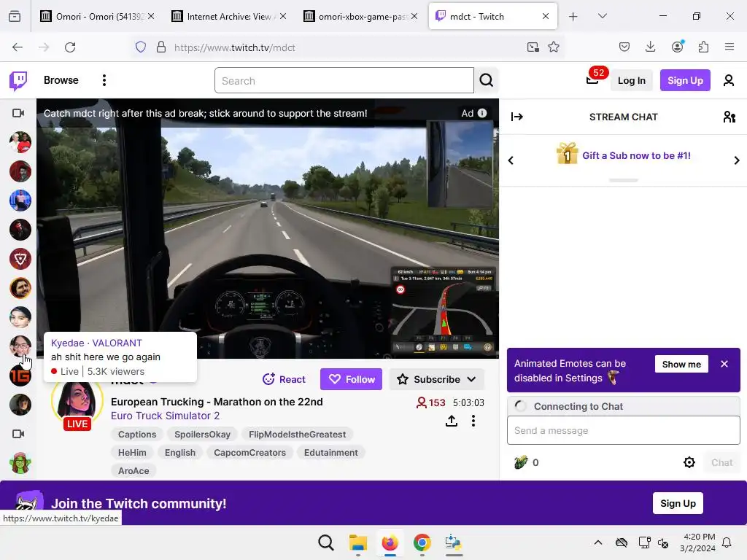The height and width of the screenshot is (560, 747).
Task: Open the list all tabs dropdown
Action: pyautogui.click(x=602, y=16)
